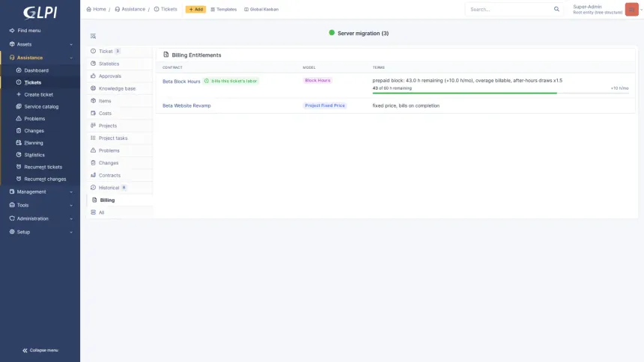Focus the Search input field
644x362 pixels.
pos(509,9)
